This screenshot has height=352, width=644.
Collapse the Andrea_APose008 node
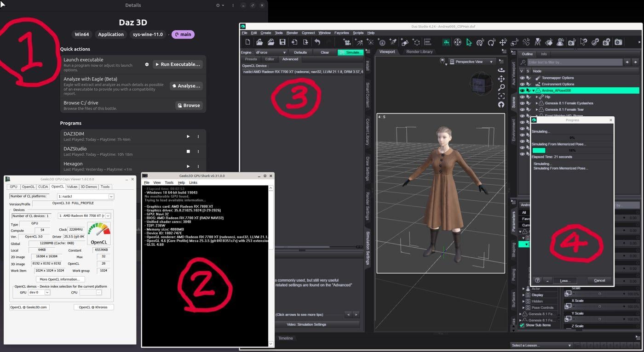[x=534, y=91]
